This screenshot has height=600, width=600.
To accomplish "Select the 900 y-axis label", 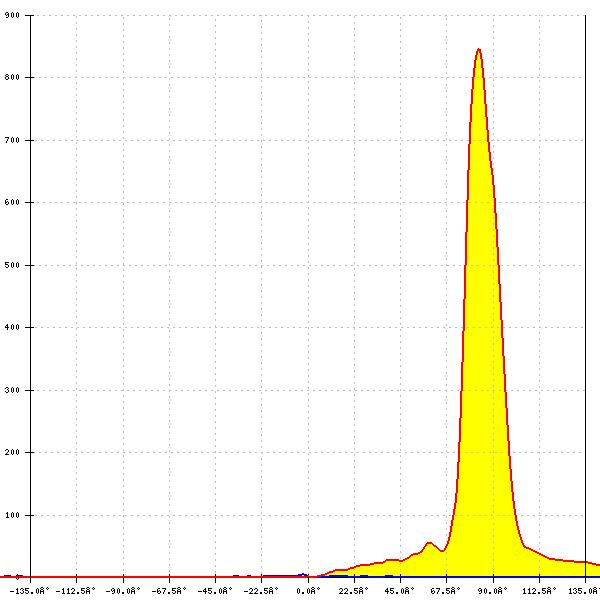I will click(x=12, y=15).
